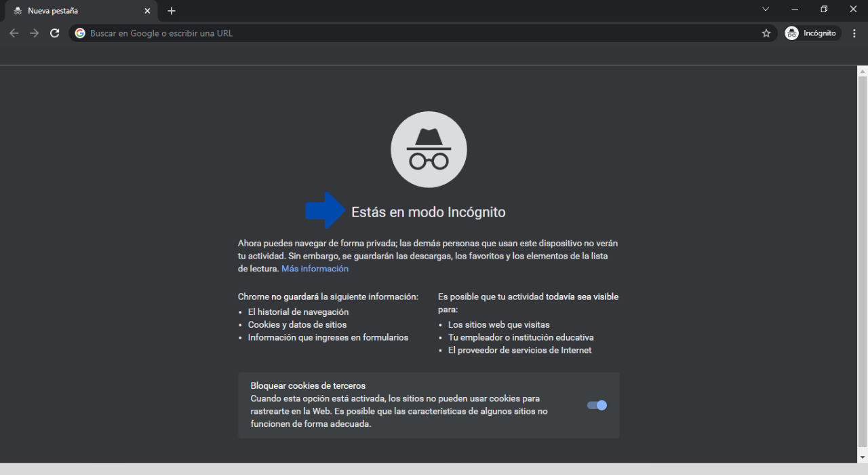Click the Incógnito profile button
This screenshot has height=475, width=868.
point(812,33)
